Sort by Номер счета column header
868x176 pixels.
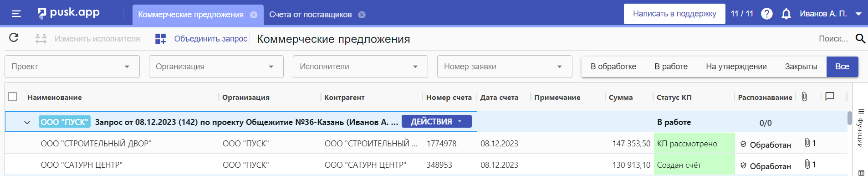point(449,97)
